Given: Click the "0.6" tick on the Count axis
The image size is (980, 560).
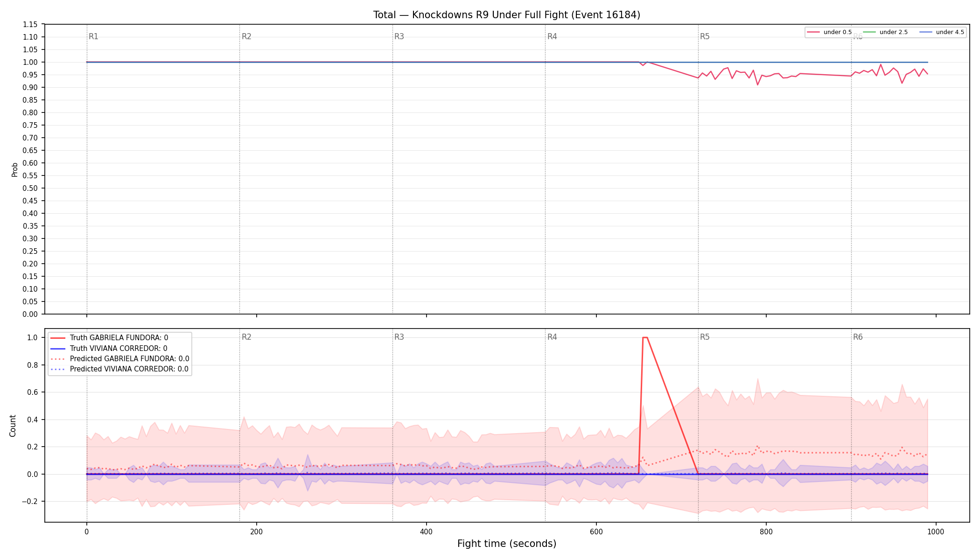Looking at the screenshot, I should [33, 392].
